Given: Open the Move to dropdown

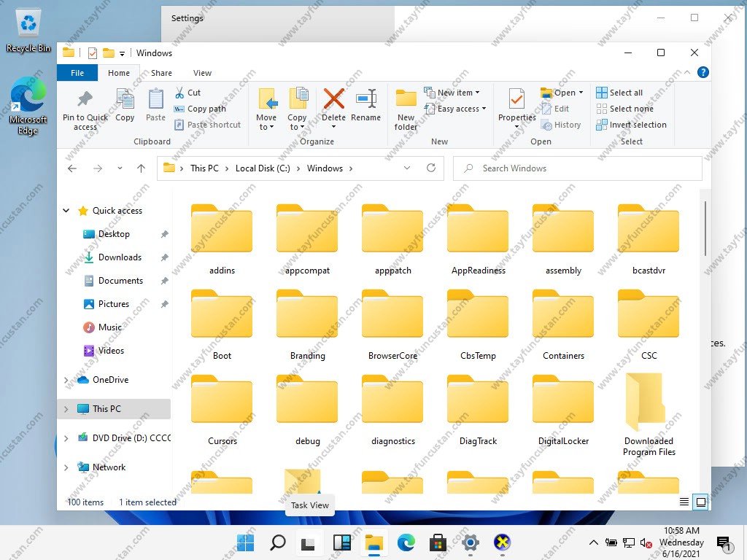Looking at the screenshot, I should tap(266, 109).
